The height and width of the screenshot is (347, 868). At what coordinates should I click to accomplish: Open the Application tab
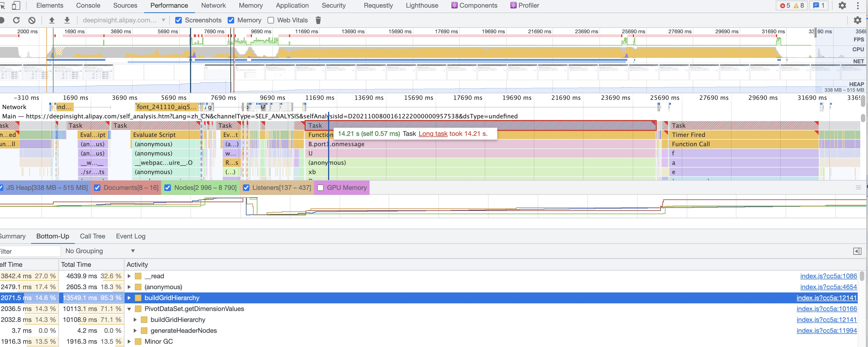292,5
